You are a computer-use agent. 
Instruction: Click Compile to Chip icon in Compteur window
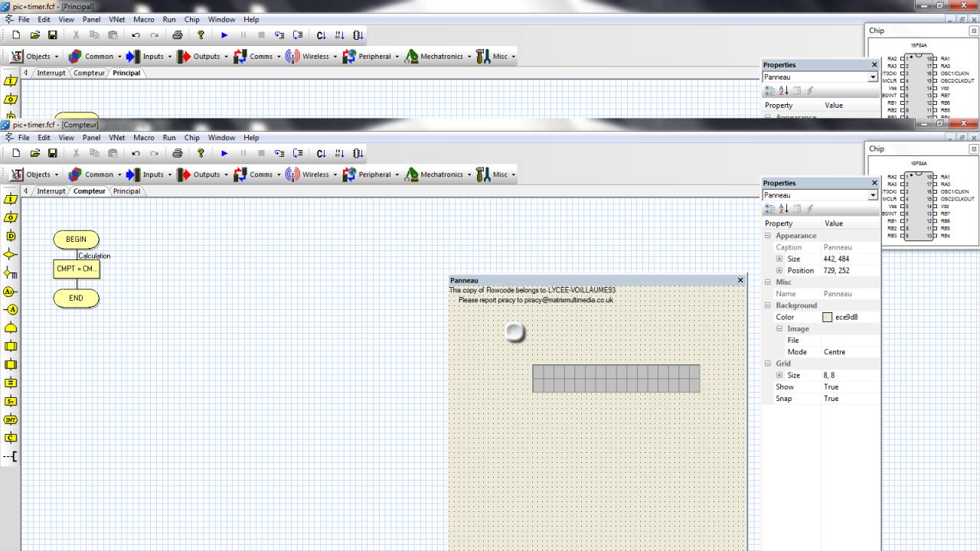tap(358, 153)
